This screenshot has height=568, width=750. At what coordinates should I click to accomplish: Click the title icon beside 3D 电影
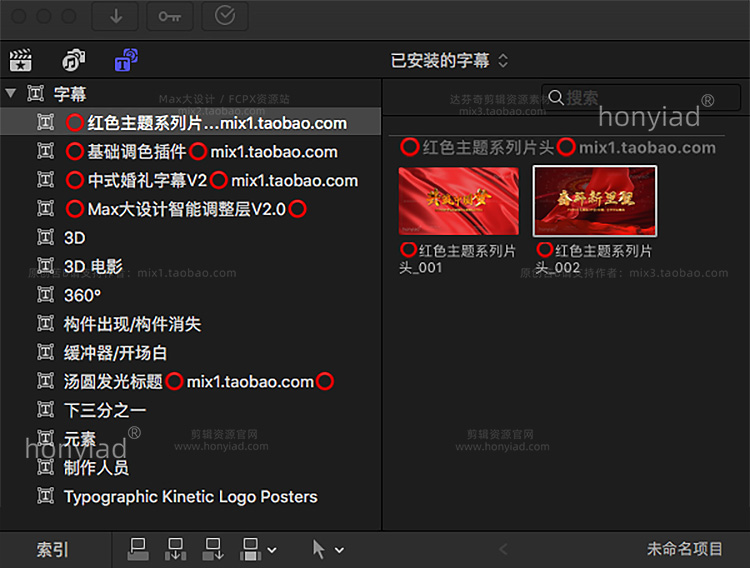click(x=45, y=266)
